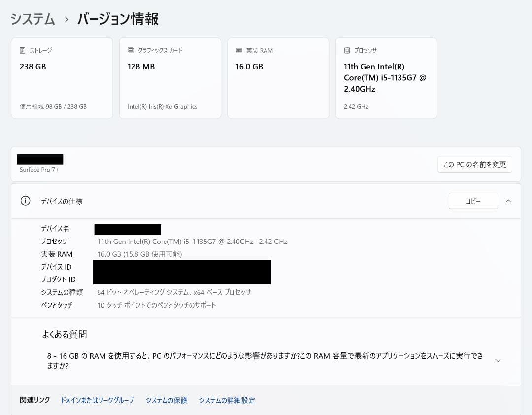
Task: Open the ドメインまたはワークグループ link
Action: (97, 400)
